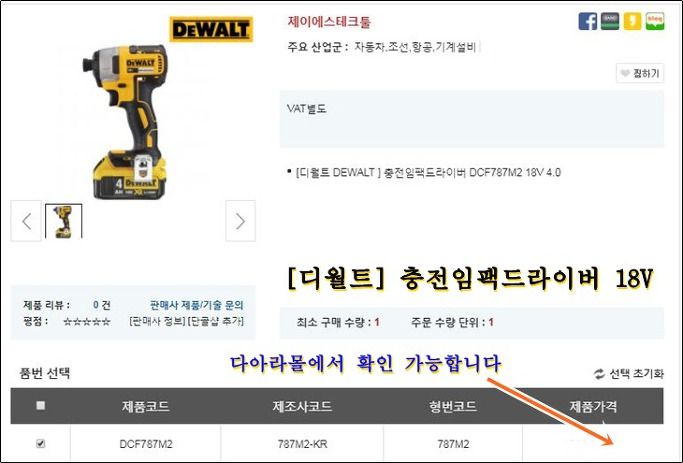Click the main drill product image
The image size is (683, 463).
point(125,122)
